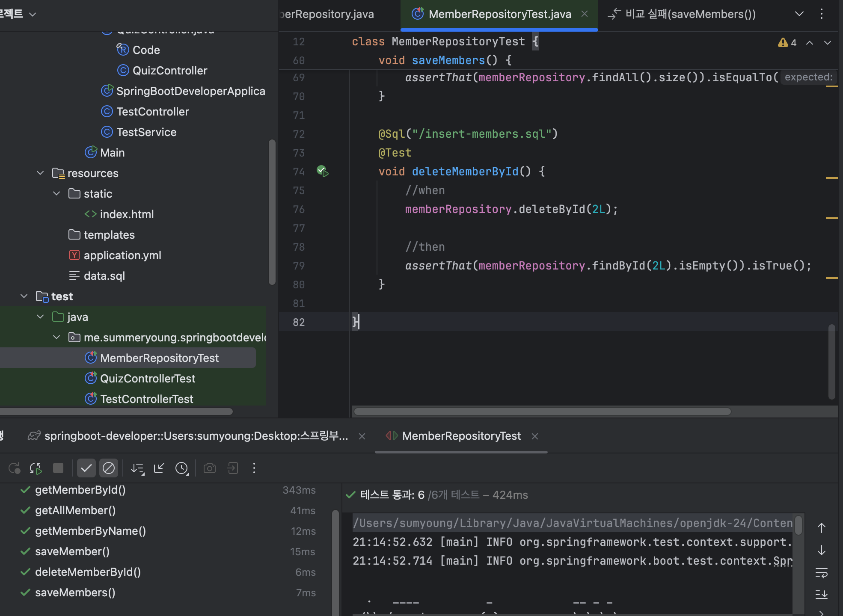Toggle Show Ignored tests filter
843x616 pixels.
109,468
